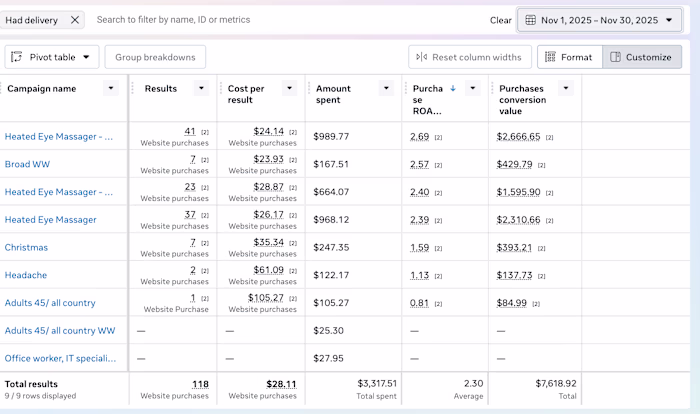Image resolution: width=700 pixels, height=414 pixels.
Task: Clear all filters with Clear
Action: coord(500,21)
